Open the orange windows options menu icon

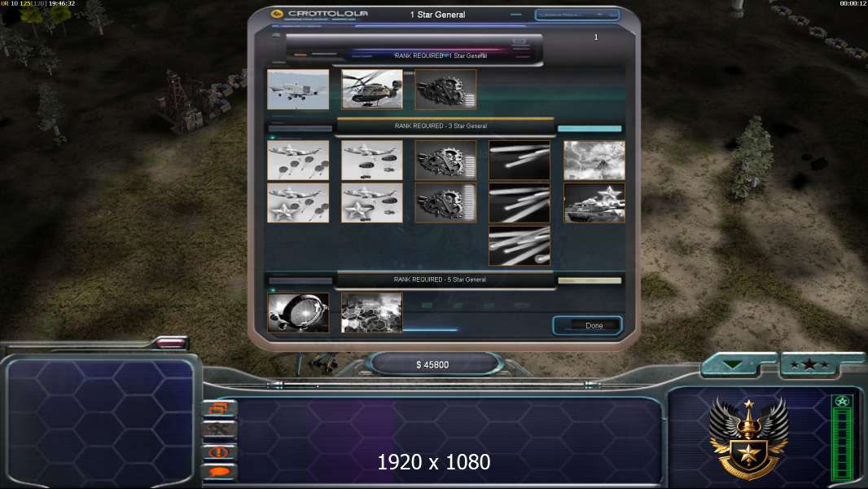[x=220, y=408]
